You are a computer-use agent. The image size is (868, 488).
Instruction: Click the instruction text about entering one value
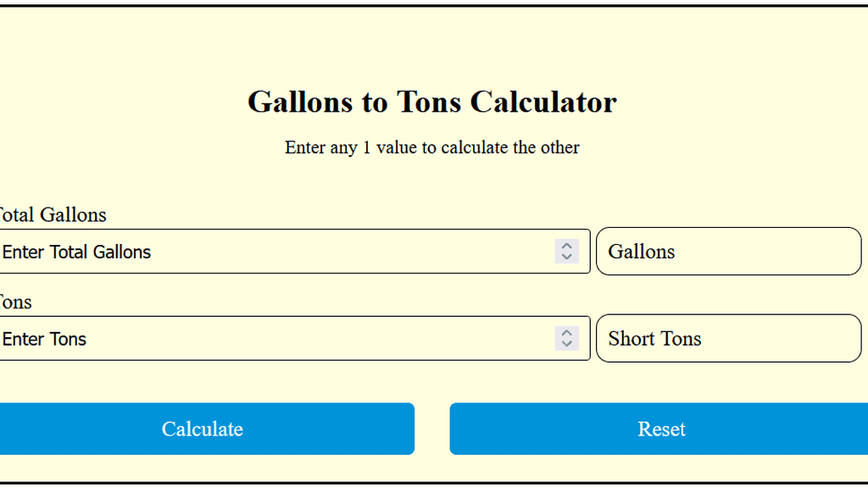(x=431, y=147)
